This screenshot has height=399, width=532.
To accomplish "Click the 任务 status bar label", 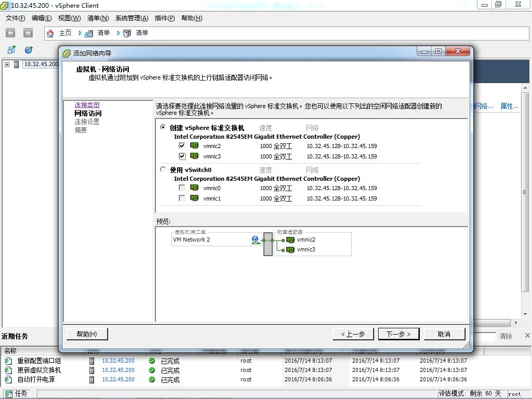I will pos(21,394).
